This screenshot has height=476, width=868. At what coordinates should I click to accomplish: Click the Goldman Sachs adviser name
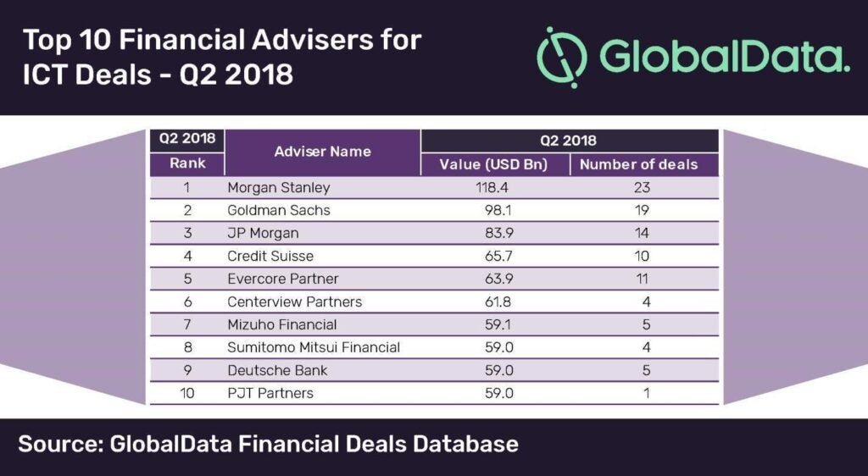278,210
